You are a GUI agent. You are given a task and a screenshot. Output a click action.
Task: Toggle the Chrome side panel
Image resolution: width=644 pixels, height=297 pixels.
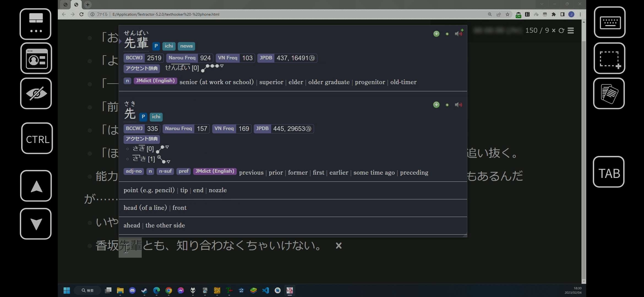(563, 14)
